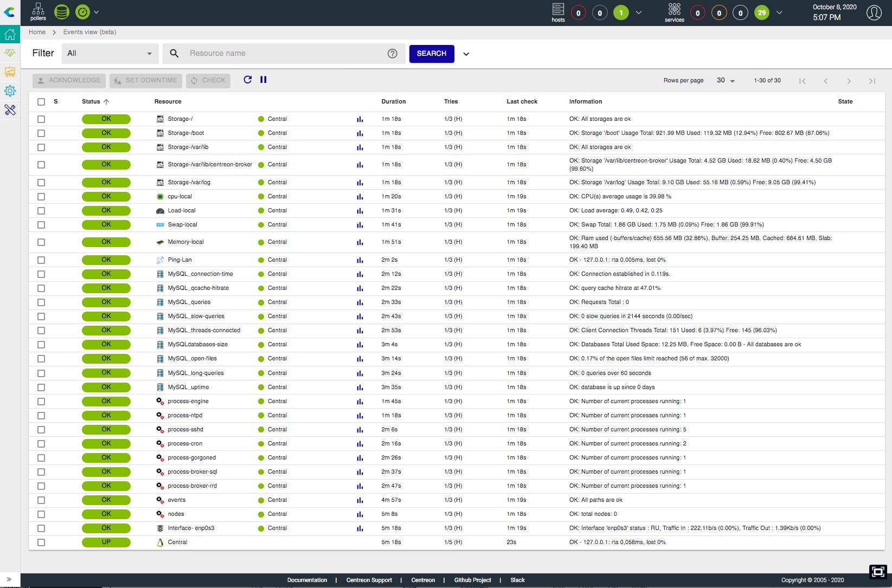Click the search help question mark icon
Screen dimensions: 892x588
(392, 54)
